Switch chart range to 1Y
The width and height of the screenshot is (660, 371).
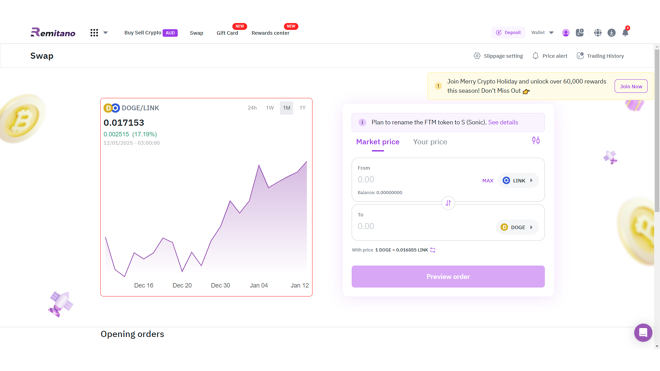click(302, 108)
